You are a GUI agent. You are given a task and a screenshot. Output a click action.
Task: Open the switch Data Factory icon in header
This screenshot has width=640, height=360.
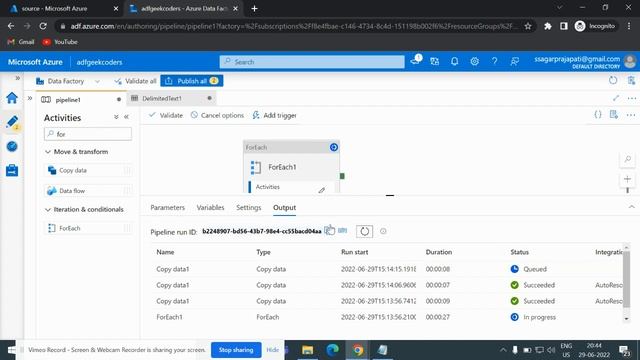tap(434, 61)
